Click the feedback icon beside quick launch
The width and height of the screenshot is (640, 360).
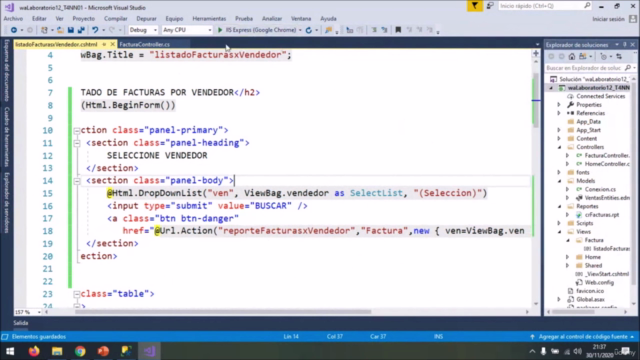pos(490,6)
